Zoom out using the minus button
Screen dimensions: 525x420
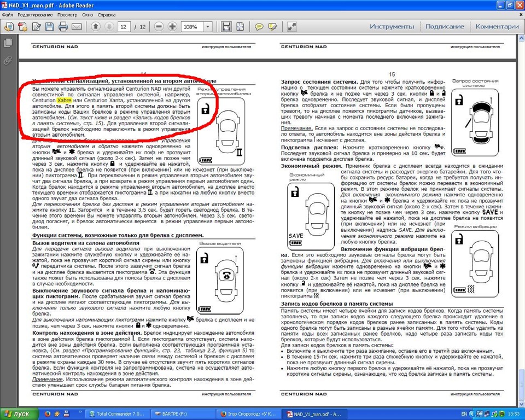click(x=159, y=26)
